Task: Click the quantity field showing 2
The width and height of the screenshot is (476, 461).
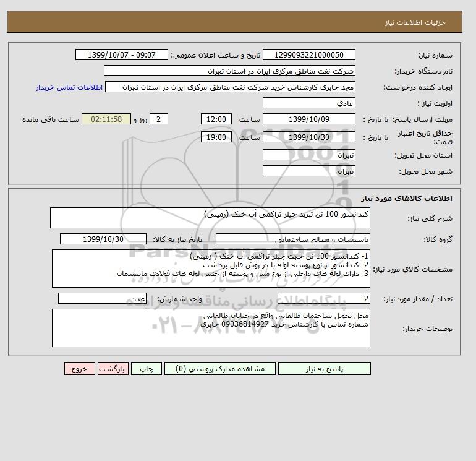Action: (x=323, y=298)
